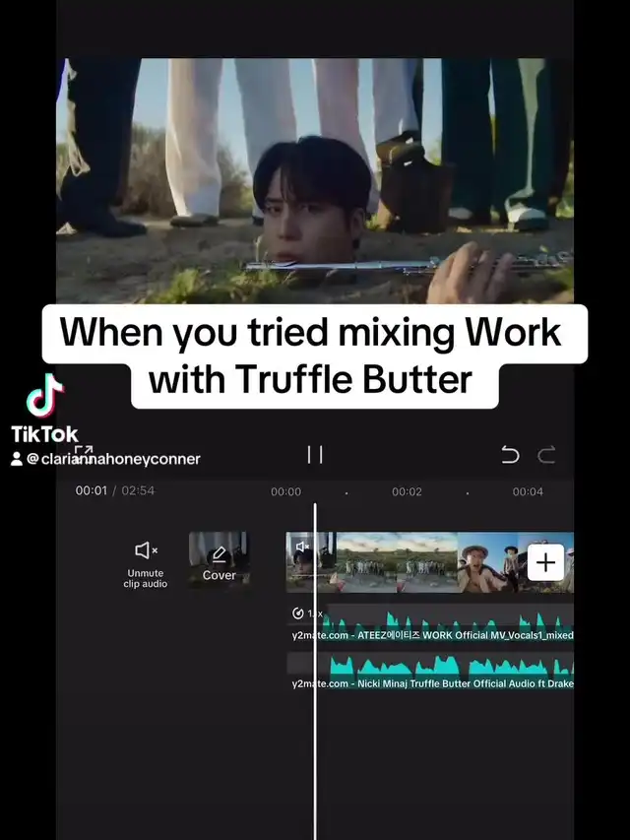Click the 'When you tried mixing Work' caption
Image resolution: width=630 pixels, height=840 pixels.
coord(310,332)
